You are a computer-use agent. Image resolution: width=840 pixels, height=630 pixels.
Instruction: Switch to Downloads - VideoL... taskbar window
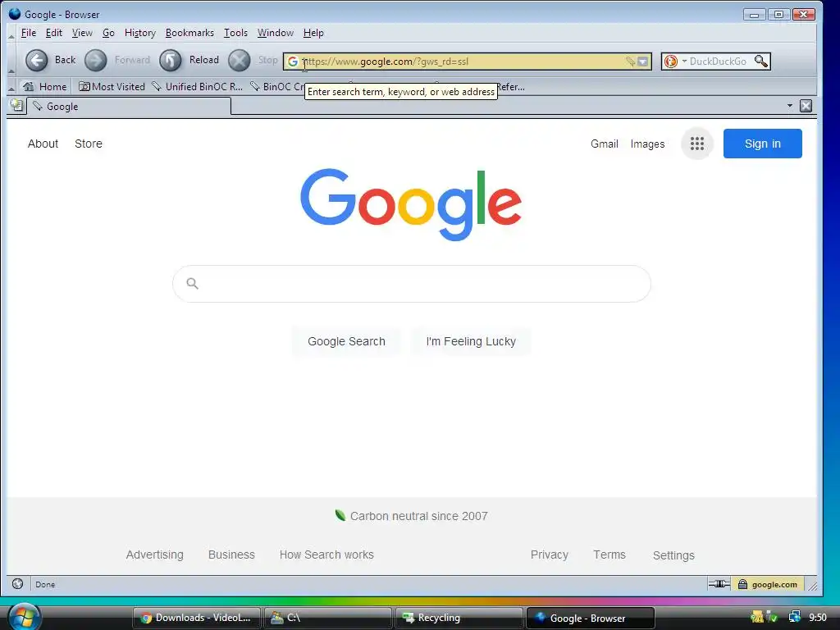(196, 618)
